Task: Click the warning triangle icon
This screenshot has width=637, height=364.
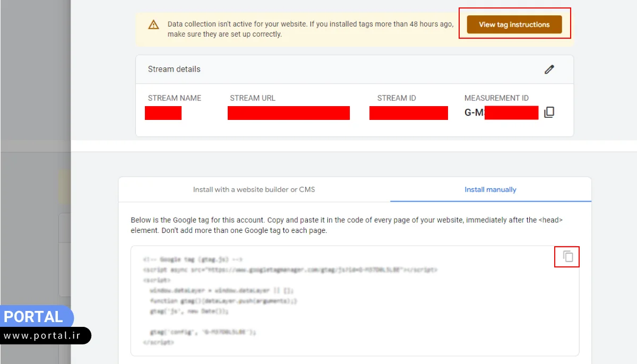Action: 153,24
